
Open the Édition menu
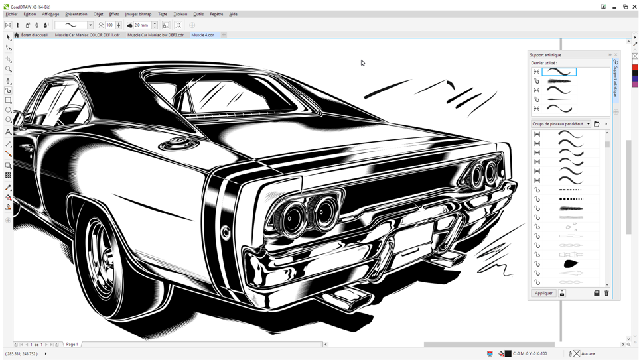30,14
